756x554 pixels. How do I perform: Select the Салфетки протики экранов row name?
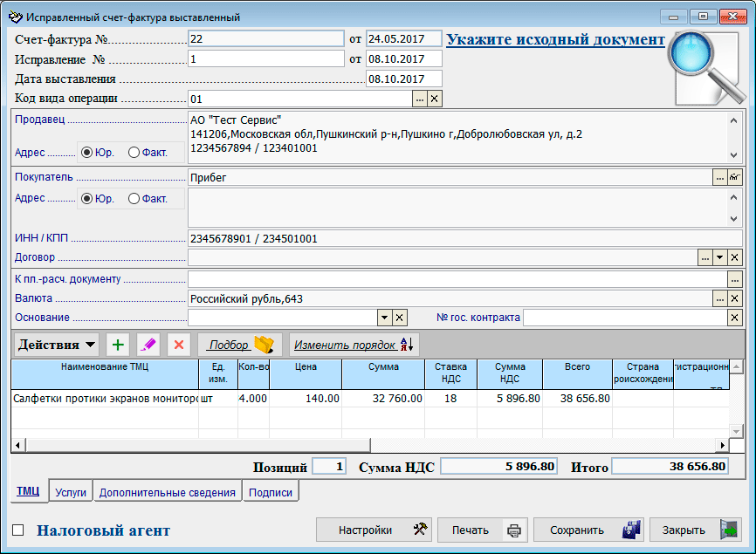point(105,399)
